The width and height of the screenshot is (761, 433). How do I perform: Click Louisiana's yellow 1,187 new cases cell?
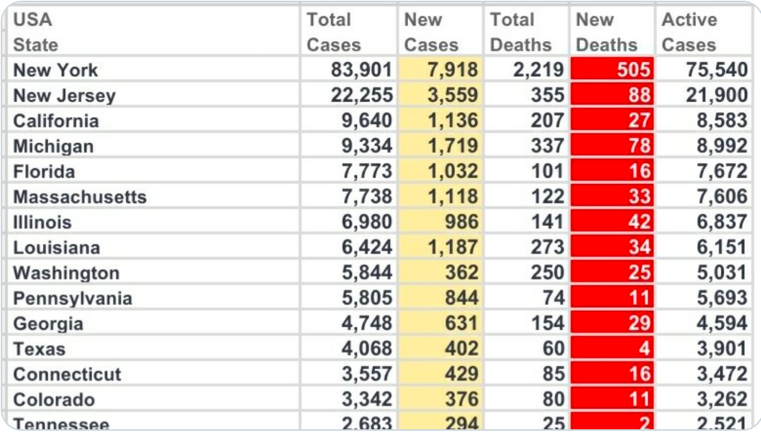click(441, 248)
